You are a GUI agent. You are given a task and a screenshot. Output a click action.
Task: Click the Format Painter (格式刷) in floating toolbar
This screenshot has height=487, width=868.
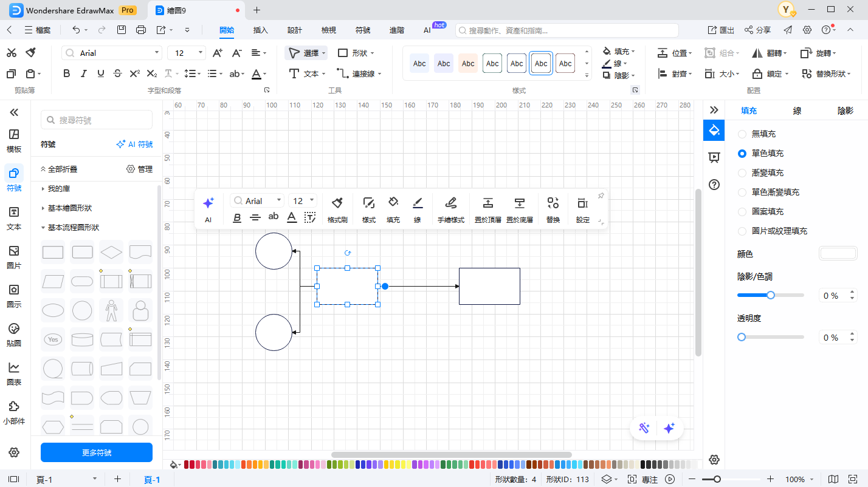(337, 209)
